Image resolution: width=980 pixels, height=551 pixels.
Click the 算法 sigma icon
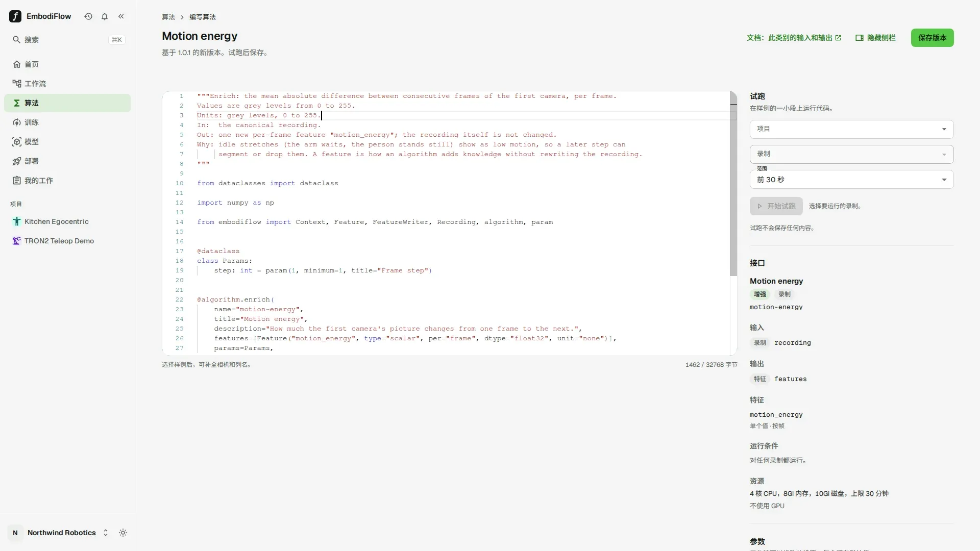click(17, 103)
